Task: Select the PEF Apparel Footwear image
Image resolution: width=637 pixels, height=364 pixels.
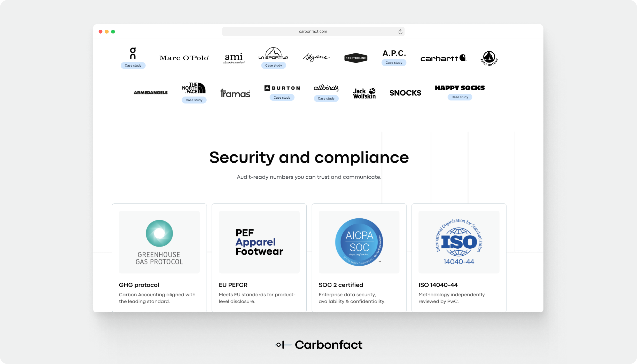Action: (x=259, y=242)
